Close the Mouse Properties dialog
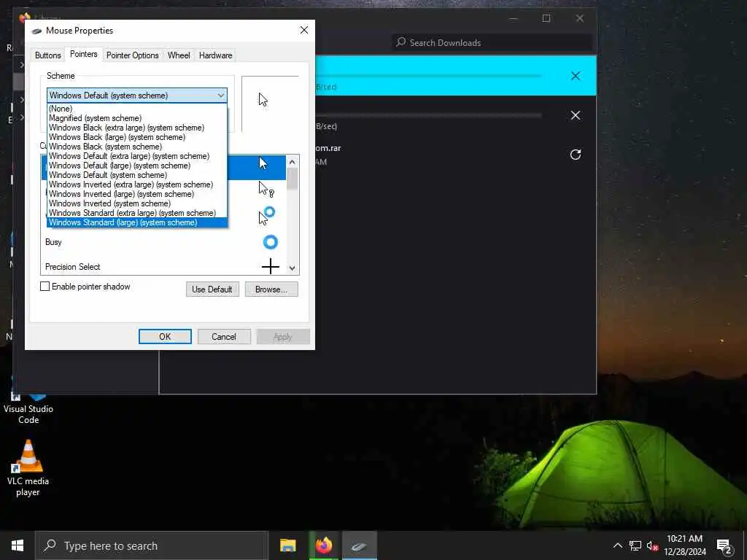747x560 pixels. point(304,30)
